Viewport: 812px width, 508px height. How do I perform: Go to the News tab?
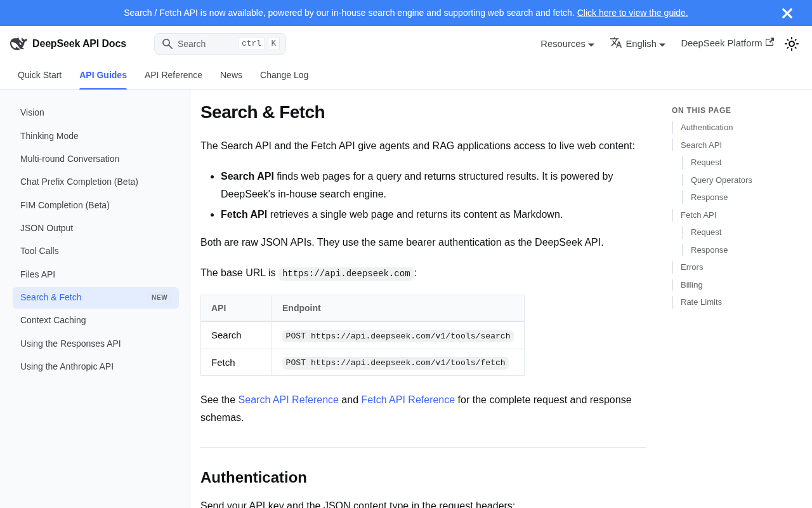coord(231,75)
